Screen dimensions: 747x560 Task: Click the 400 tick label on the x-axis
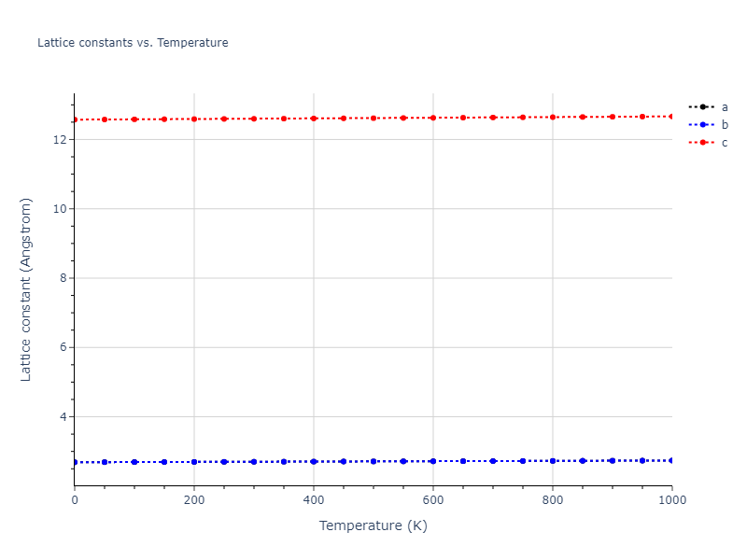coord(314,500)
